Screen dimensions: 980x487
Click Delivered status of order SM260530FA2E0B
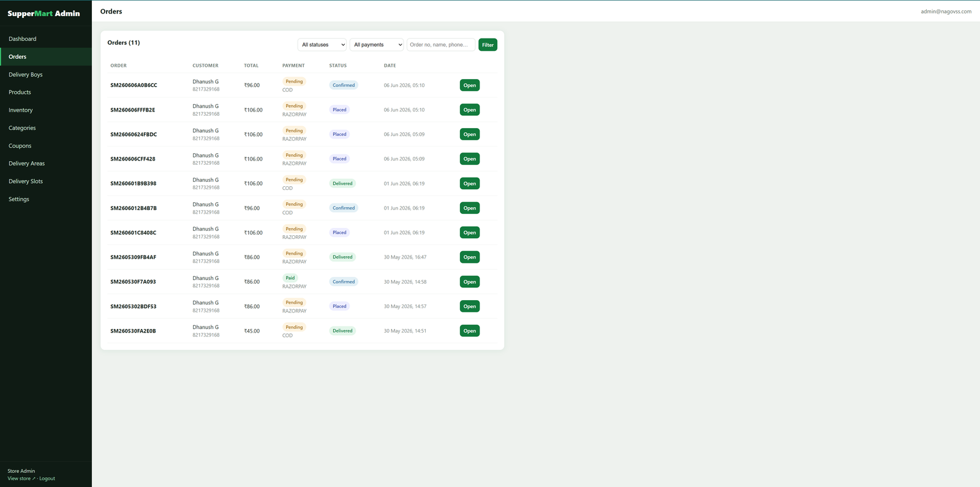tap(342, 331)
